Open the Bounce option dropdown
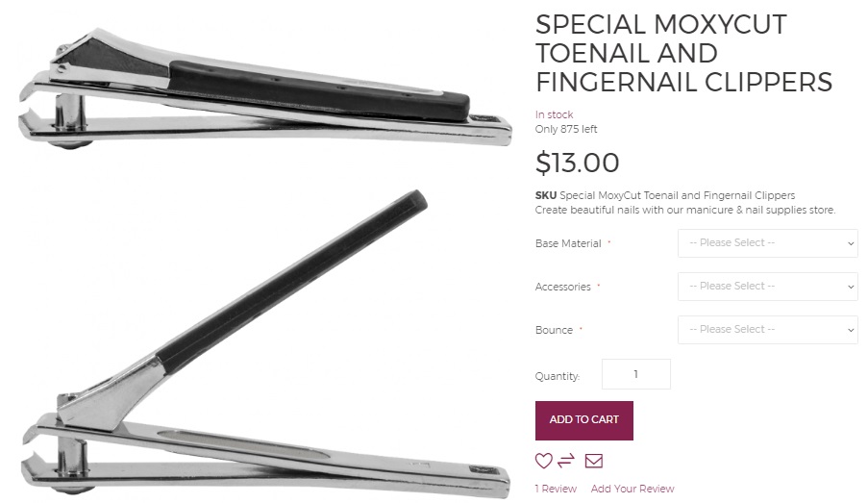Screen dimensions: 868x503 pos(768,330)
